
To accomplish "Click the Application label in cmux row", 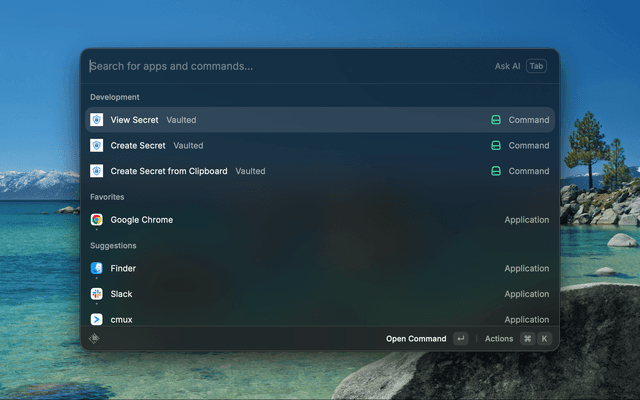I will pyautogui.click(x=527, y=319).
